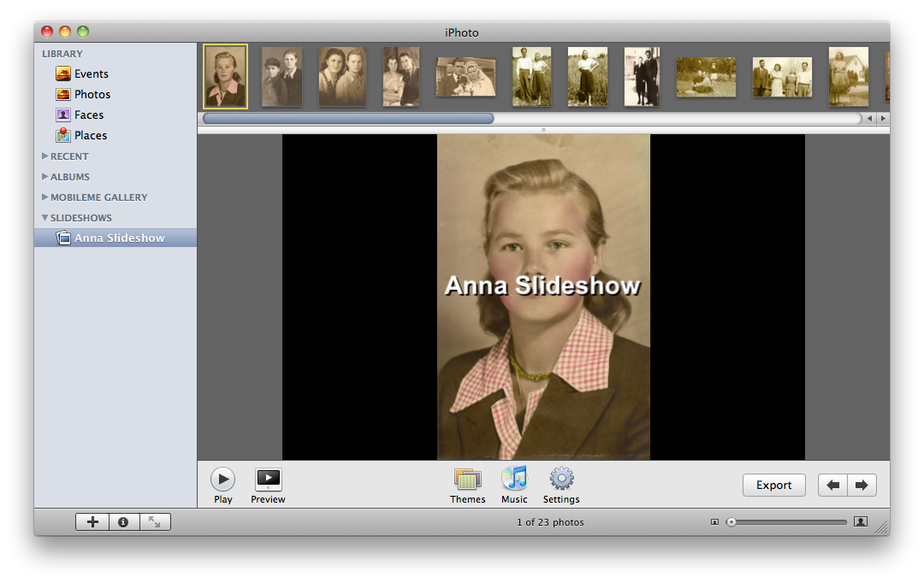
Task: Go to the next slide with the right arrow
Action: pos(862,486)
